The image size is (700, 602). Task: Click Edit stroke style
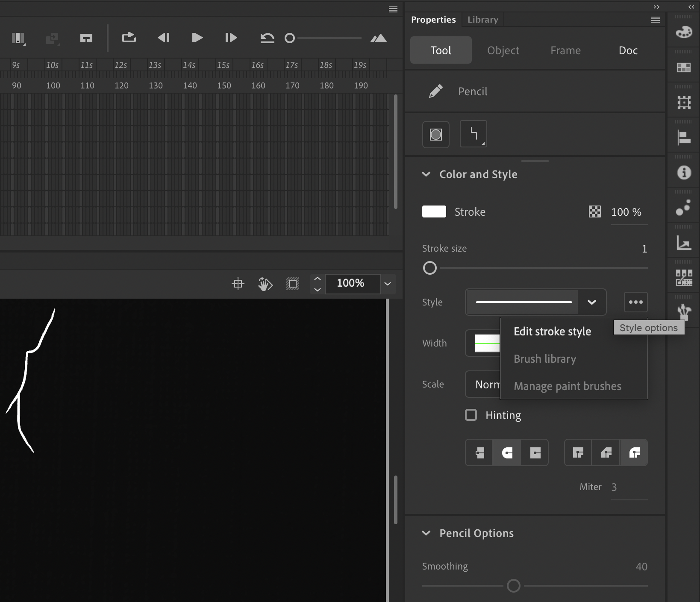click(552, 331)
